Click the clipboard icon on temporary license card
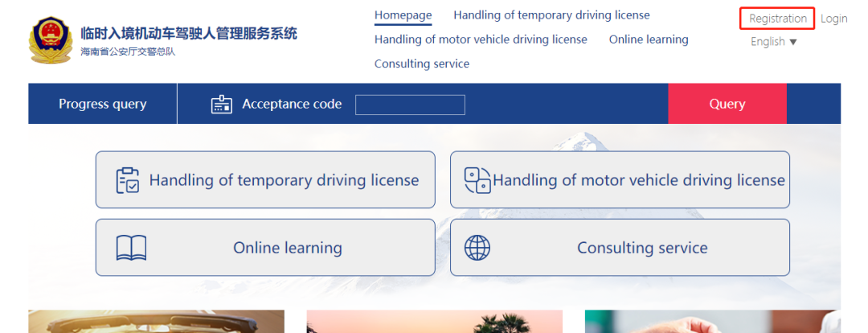The width and height of the screenshot is (868, 333). (x=127, y=180)
